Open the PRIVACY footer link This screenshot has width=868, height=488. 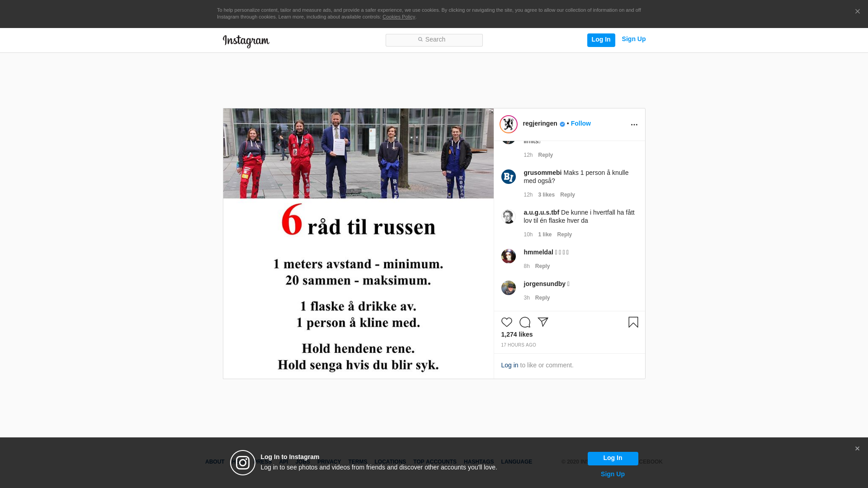329,462
